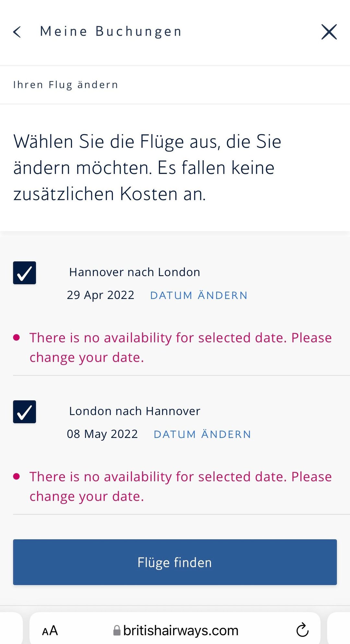Uncheck the London nach Hannover checkbox

(25, 412)
